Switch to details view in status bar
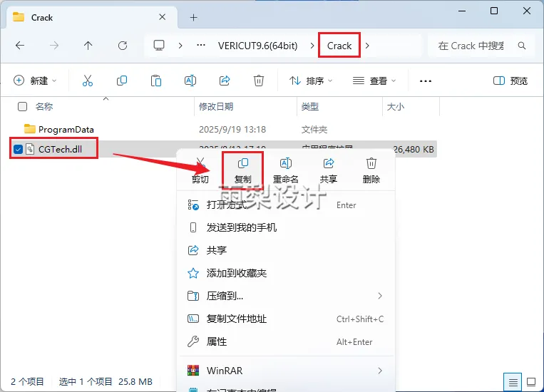The image size is (544, 392). (x=513, y=382)
